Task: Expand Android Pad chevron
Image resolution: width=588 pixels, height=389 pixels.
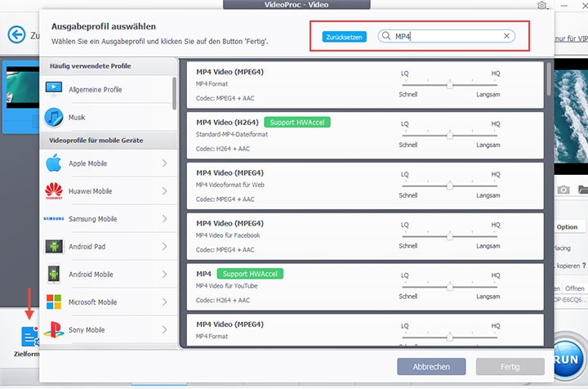Action: (165, 247)
